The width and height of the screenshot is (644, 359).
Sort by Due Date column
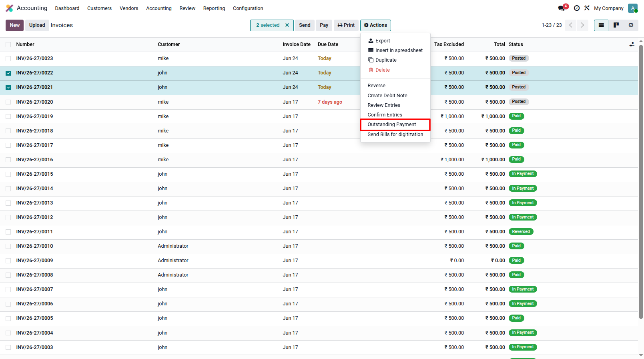point(328,44)
